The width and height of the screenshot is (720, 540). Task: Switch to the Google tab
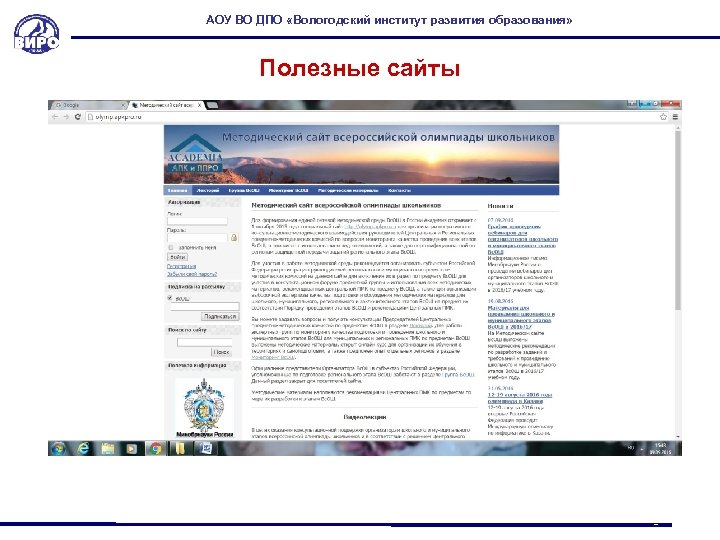pos(87,105)
